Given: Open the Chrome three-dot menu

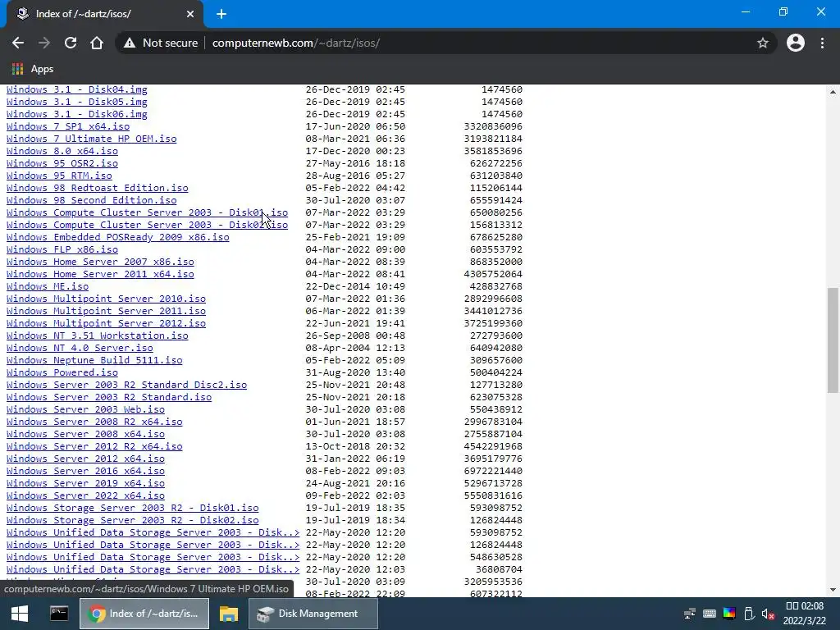Looking at the screenshot, I should point(822,43).
